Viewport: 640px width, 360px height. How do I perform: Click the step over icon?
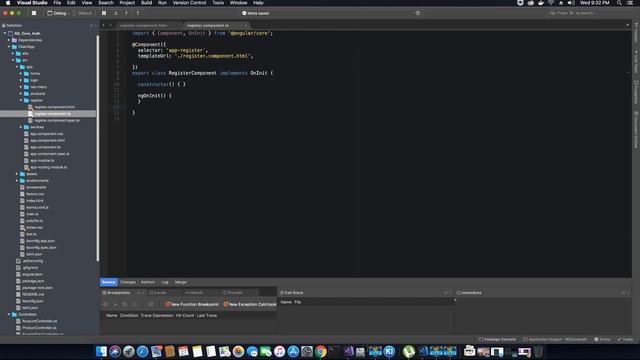pyautogui.click(x=116, y=13)
